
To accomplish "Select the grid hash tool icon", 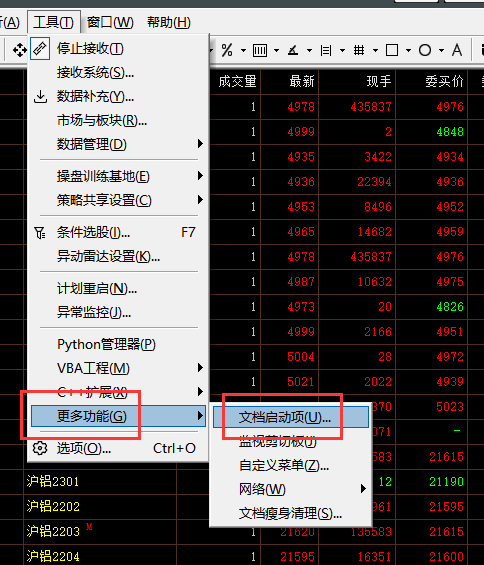I will tap(359, 50).
